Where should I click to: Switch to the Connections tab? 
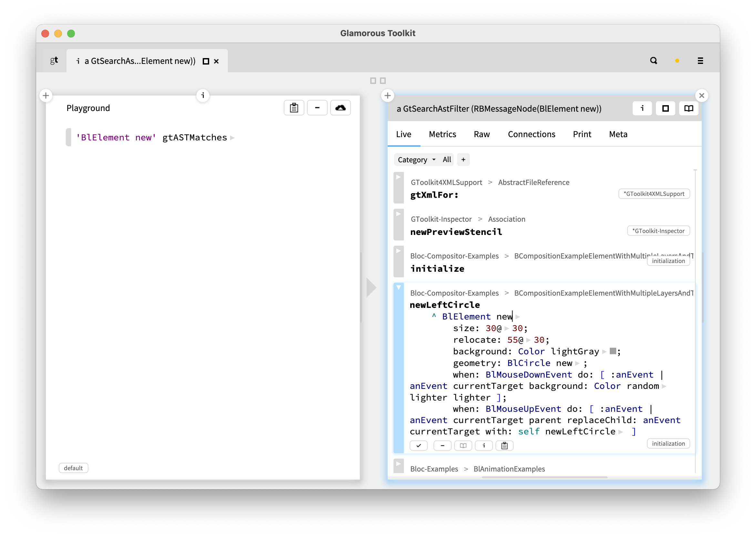pos(531,134)
